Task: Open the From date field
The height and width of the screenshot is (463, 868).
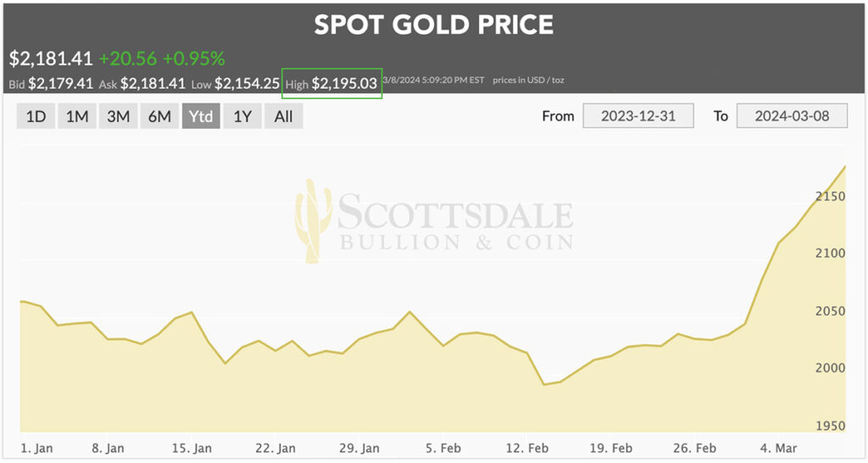Action: coord(638,116)
